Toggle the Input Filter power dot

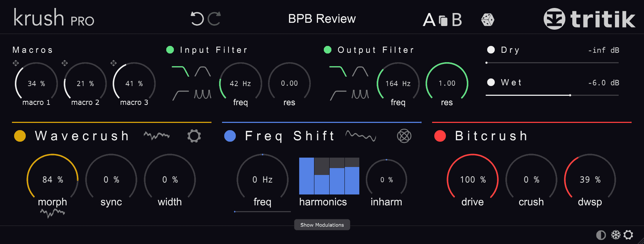(x=170, y=50)
